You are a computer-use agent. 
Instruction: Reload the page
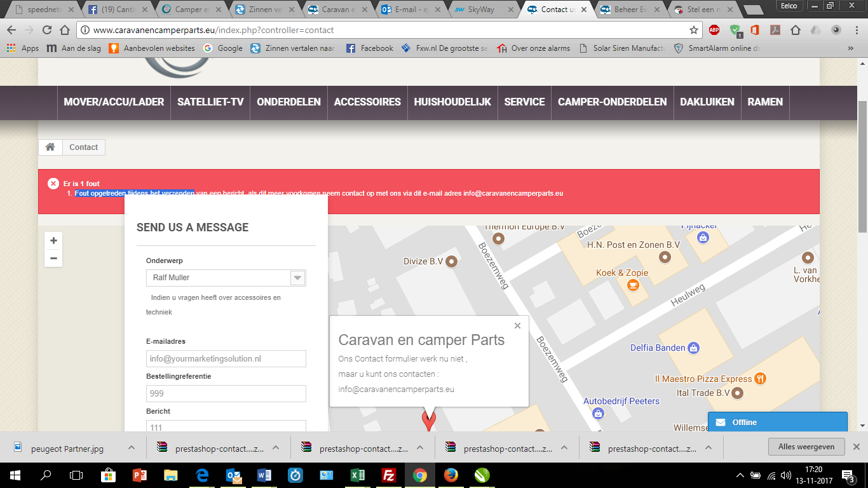46,30
